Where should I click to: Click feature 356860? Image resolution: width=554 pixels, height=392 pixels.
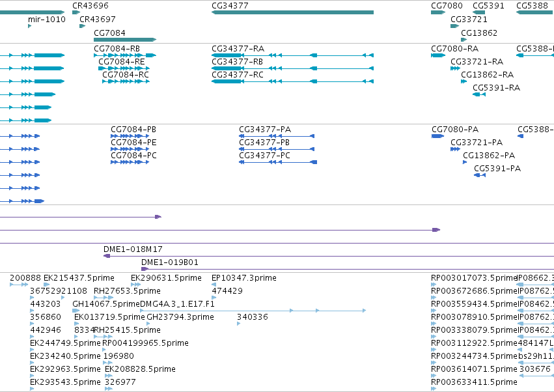pos(46,317)
